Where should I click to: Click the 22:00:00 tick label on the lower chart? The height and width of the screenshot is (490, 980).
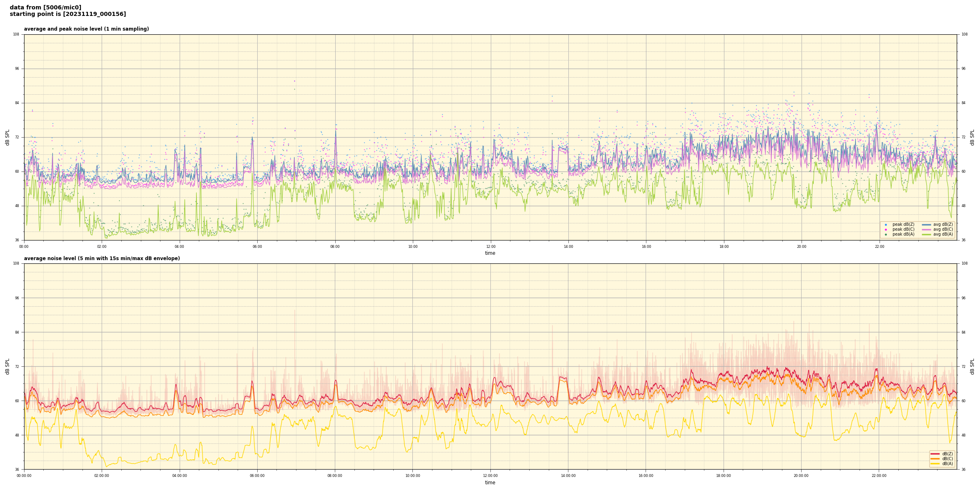[879, 476]
